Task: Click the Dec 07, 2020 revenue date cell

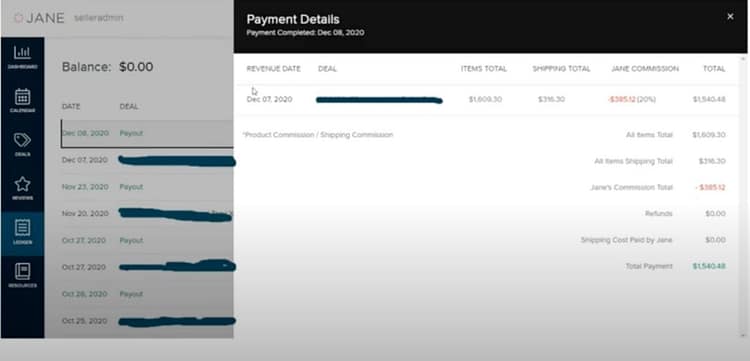Action: [x=269, y=99]
